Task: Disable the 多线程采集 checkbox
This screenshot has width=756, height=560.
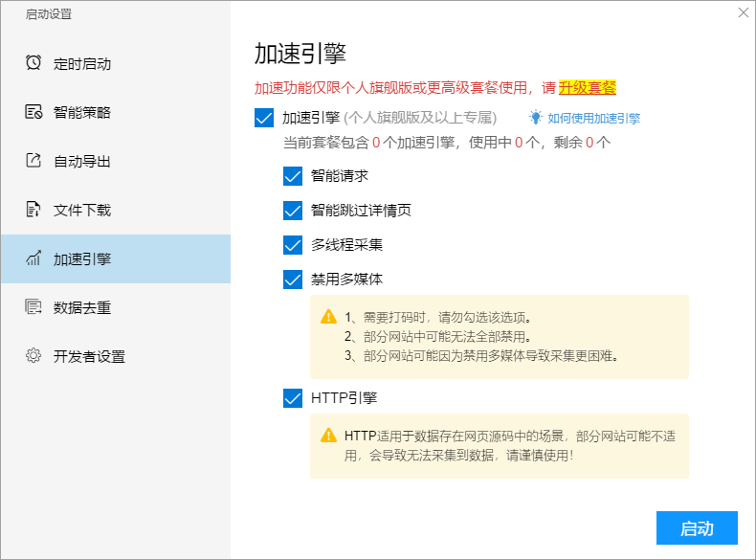Action: click(x=293, y=245)
